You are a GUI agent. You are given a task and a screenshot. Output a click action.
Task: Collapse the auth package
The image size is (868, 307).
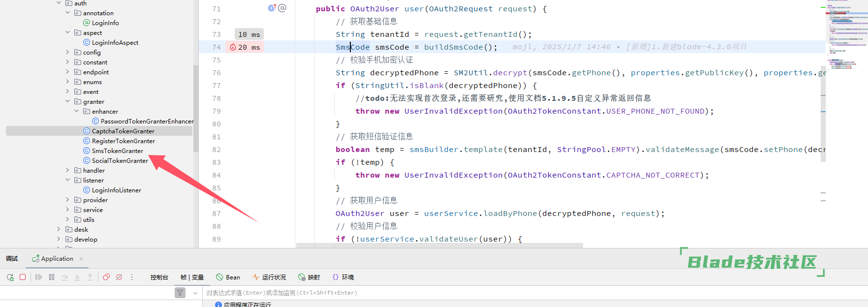click(x=59, y=3)
